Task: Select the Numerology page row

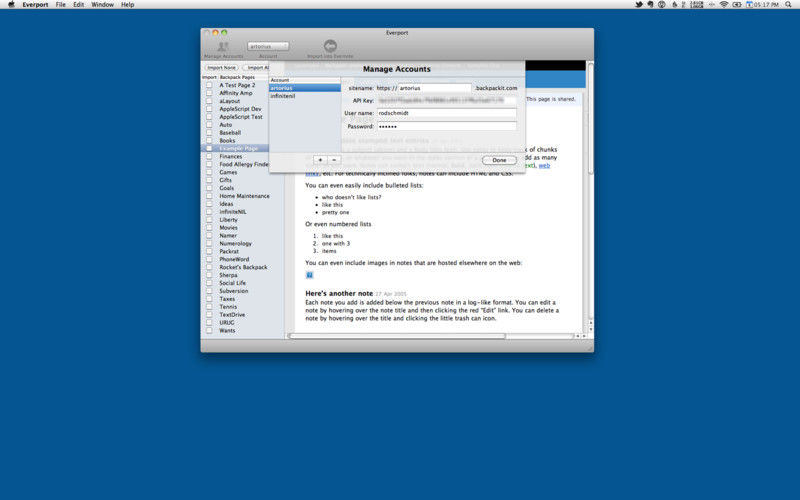Action: tap(236, 243)
